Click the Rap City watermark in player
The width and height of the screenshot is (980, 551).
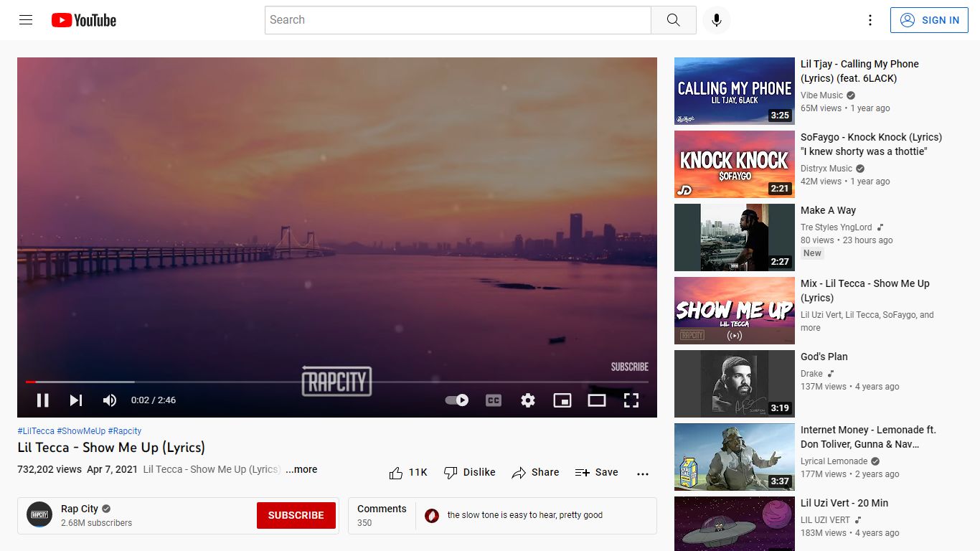click(x=336, y=382)
